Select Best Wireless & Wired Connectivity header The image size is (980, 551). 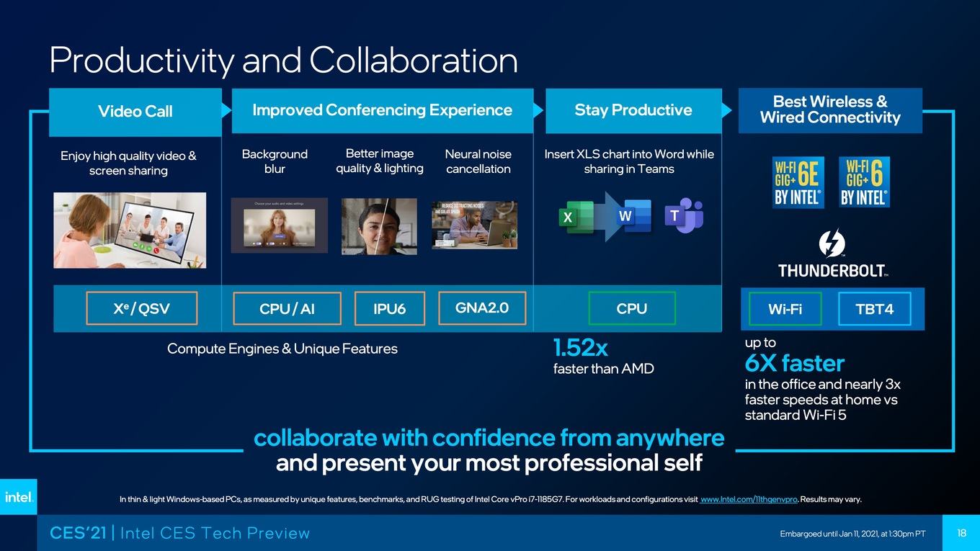[830, 110]
